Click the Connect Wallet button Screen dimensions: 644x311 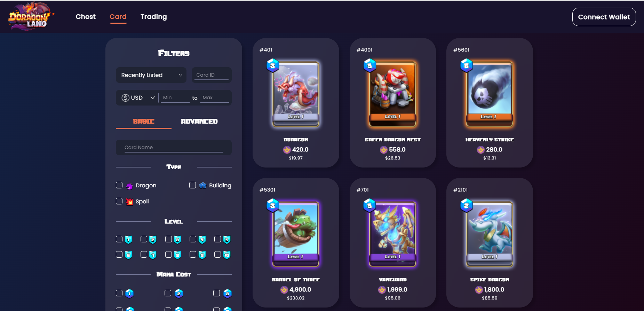click(x=604, y=17)
